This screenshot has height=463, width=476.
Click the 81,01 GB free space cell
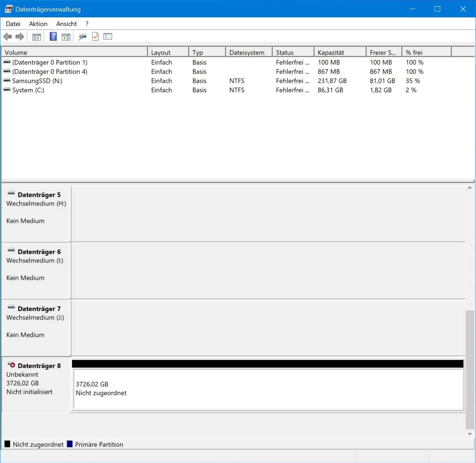coord(382,81)
